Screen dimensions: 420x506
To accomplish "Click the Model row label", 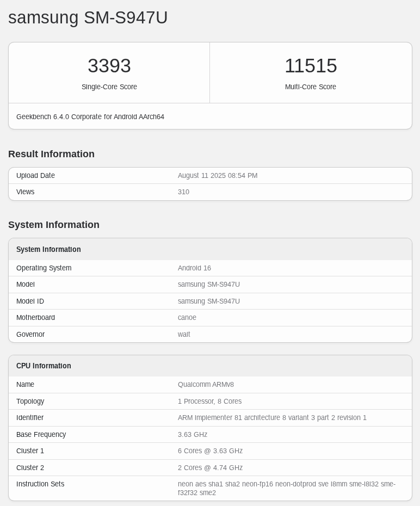I will click(x=26, y=285).
